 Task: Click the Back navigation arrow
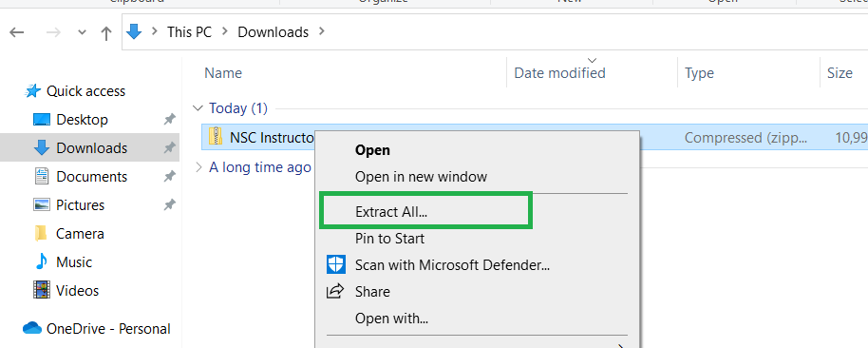[16, 32]
